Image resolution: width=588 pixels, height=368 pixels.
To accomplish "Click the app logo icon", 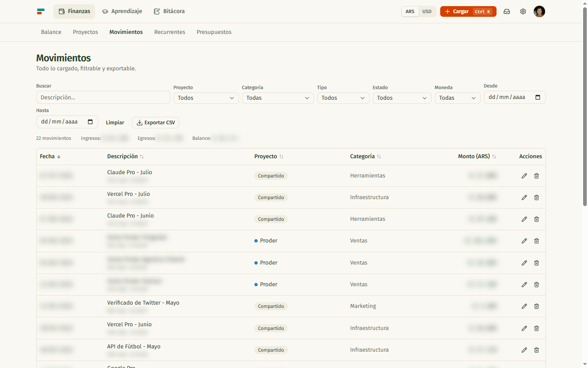I will [40, 11].
